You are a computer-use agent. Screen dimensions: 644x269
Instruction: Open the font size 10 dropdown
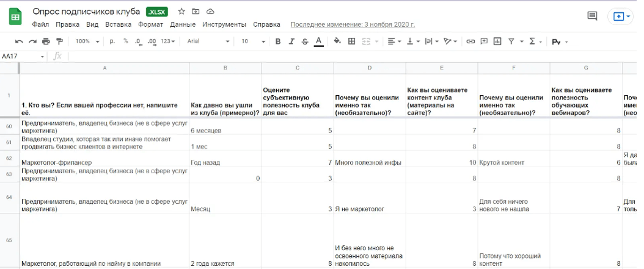[x=251, y=41]
